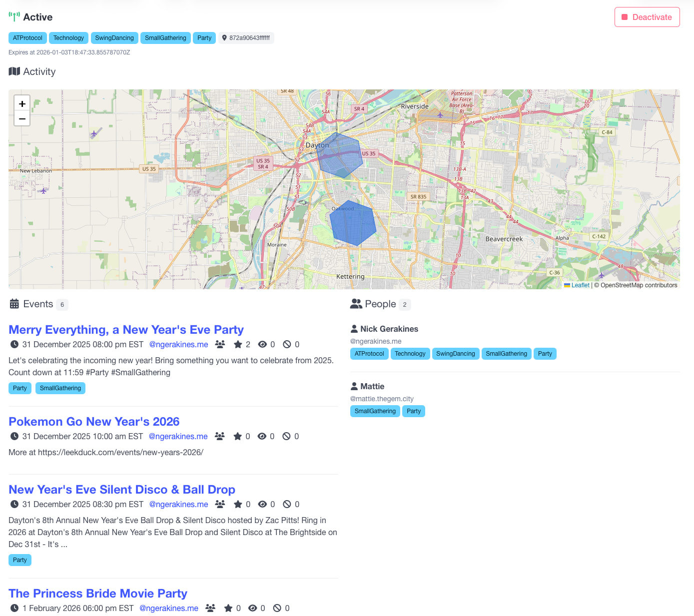
Task: Click the eye icon on Princess Bride event
Action: 253,608
